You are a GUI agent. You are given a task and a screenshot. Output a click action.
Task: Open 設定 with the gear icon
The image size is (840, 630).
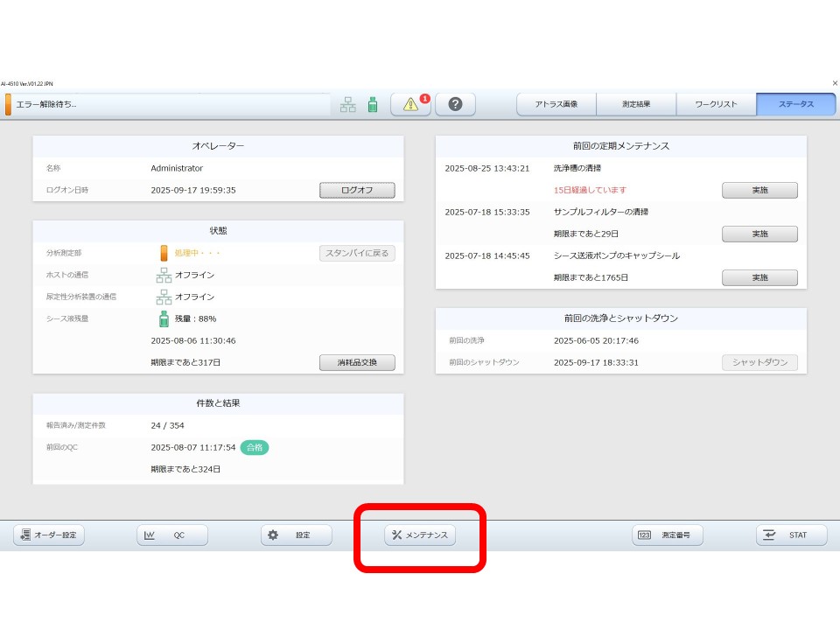[x=296, y=535]
